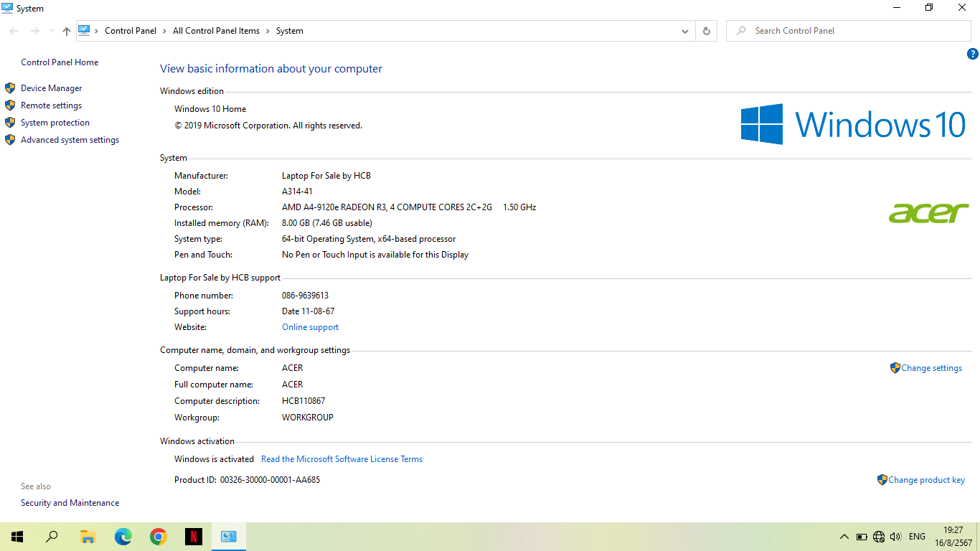This screenshot has width=980, height=551.
Task: Select 'All Control Panel Items' breadcrumb
Action: [x=216, y=31]
